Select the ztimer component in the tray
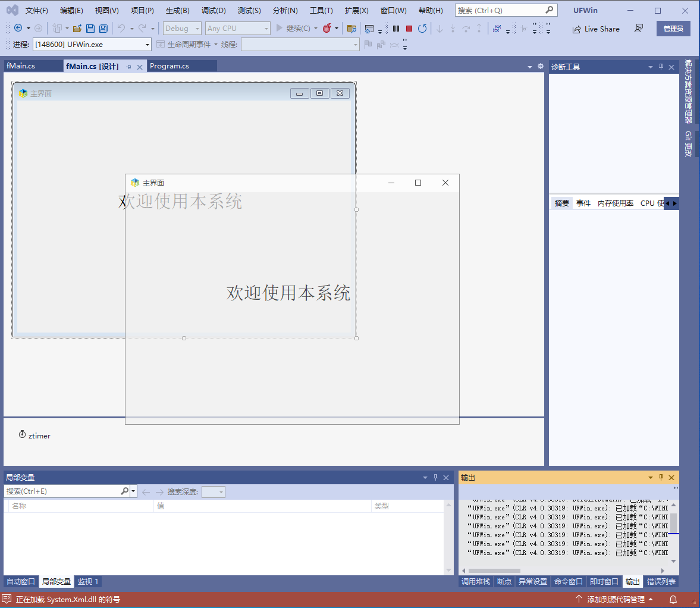The image size is (700, 608). tap(34, 435)
